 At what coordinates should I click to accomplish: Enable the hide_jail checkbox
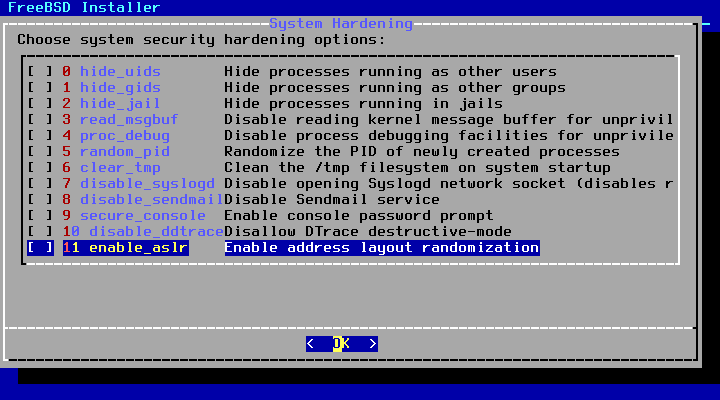pos(40,103)
